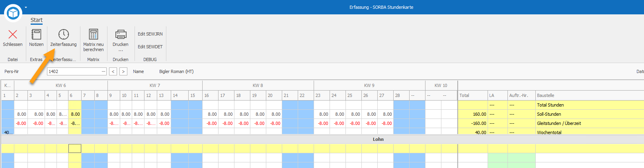Click the Pers-Nr field showing 1402
The height and width of the screenshot is (168, 644).
[74, 71]
